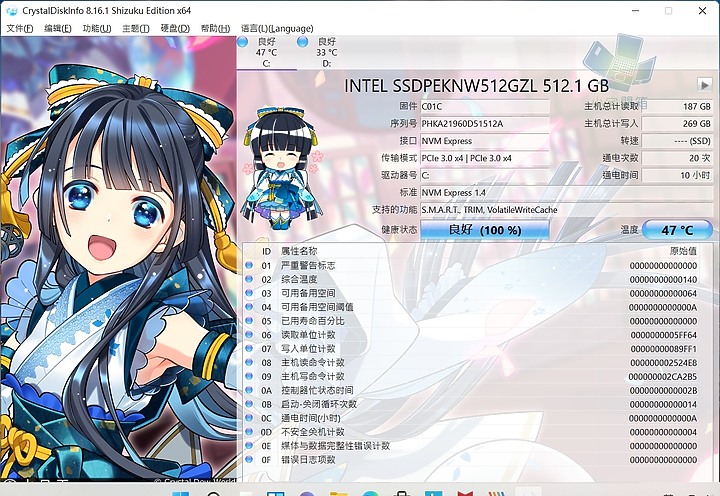Select the 综合温度 attribute row text
Screen dimensions: 720x496
299,279
